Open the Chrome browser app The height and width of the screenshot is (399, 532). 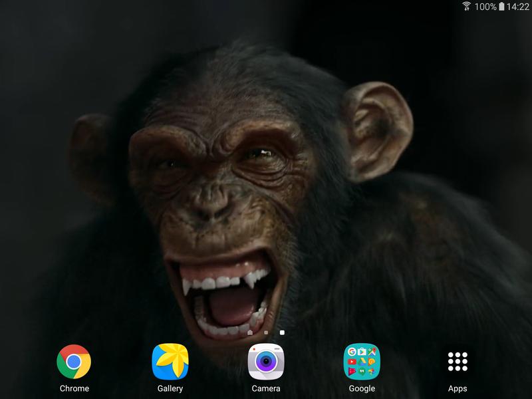74,362
